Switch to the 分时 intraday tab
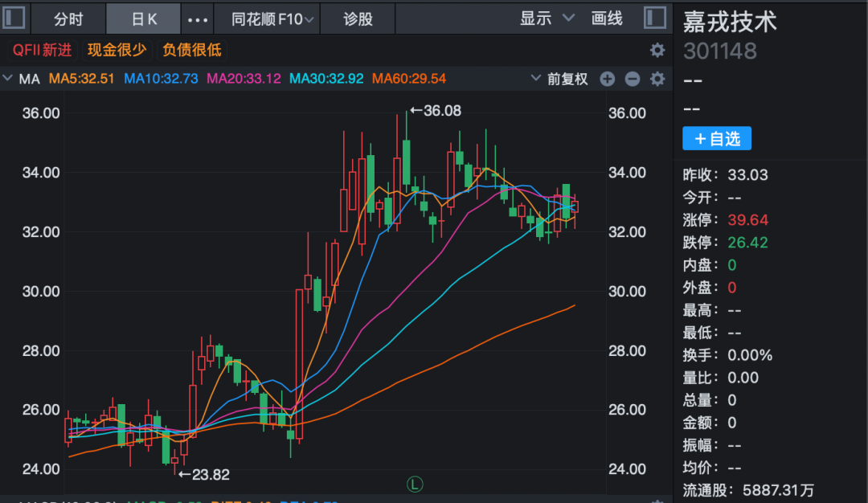The height and width of the screenshot is (503, 868). point(68,18)
